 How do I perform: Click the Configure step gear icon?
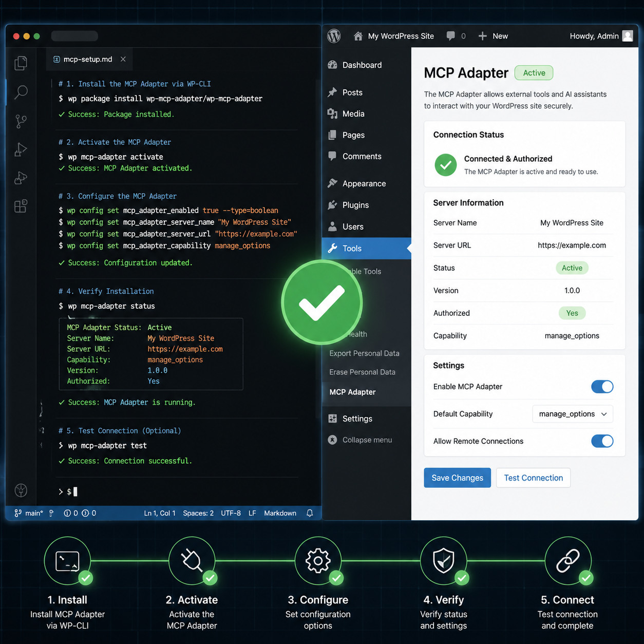tap(318, 561)
